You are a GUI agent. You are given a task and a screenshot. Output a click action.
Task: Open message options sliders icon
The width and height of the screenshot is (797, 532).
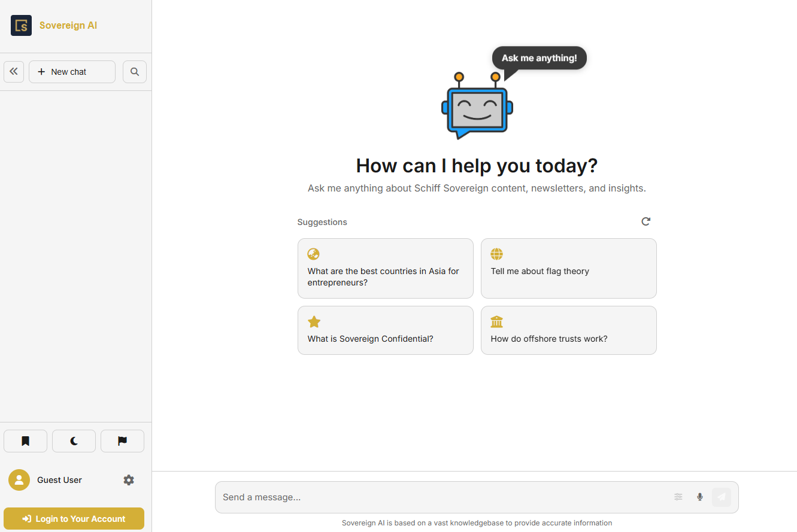[x=678, y=497]
